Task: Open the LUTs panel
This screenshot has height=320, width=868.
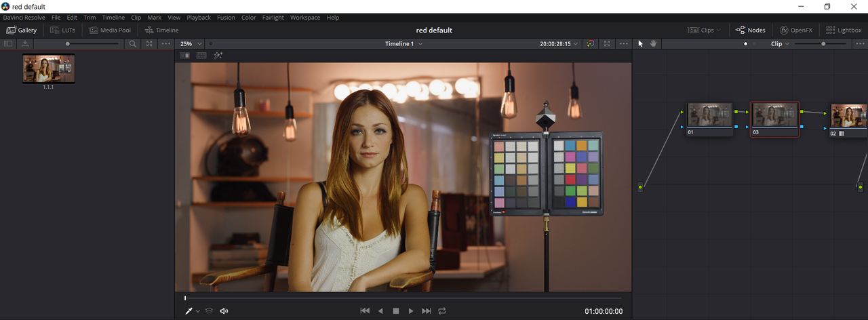Action: pos(63,30)
